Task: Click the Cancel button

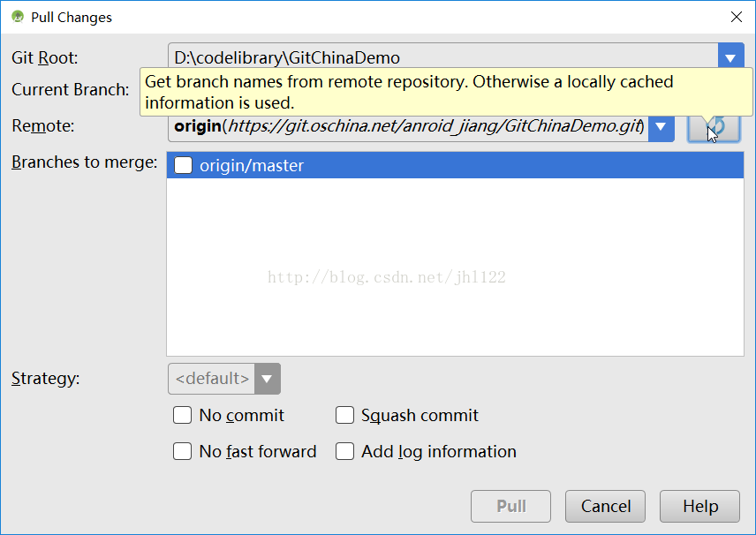Action: [x=605, y=506]
